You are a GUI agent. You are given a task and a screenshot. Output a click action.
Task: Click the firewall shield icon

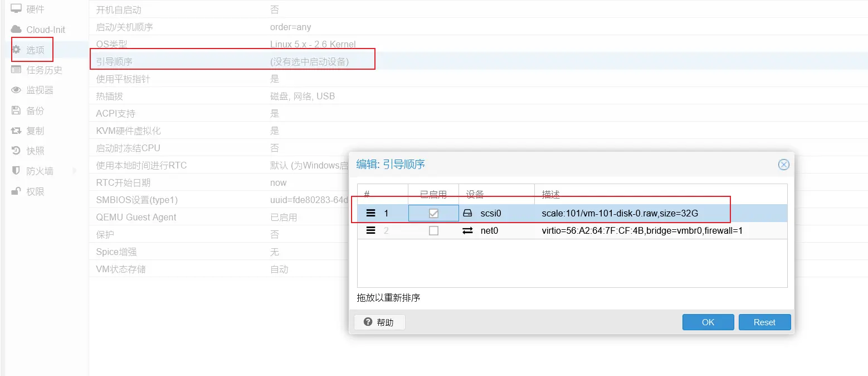[x=16, y=171]
